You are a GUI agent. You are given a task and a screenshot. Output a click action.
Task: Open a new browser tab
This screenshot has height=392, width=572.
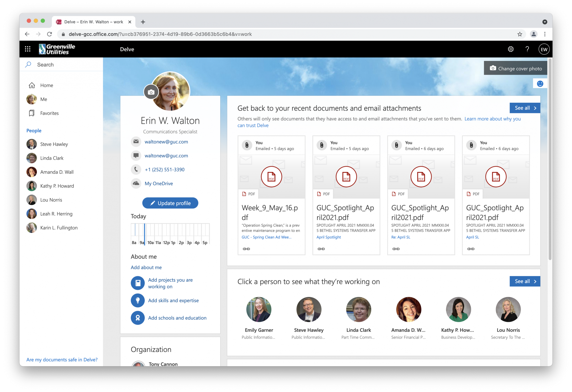pyautogui.click(x=143, y=22)
